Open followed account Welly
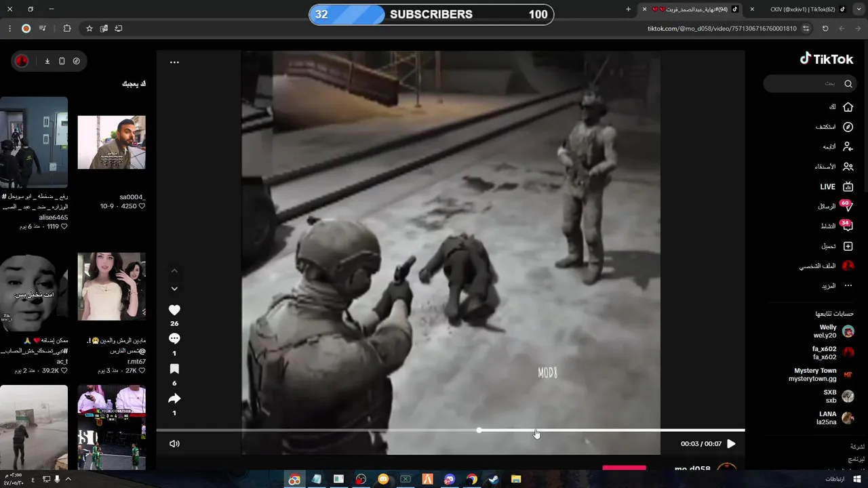Image resolution: width=868 pixels, height=488 pixels. pyautogui.click(x=834, y=331)
